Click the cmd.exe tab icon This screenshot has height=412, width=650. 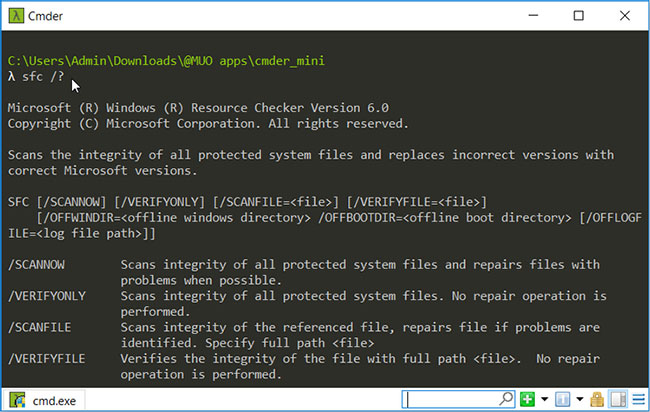(17, 400)
